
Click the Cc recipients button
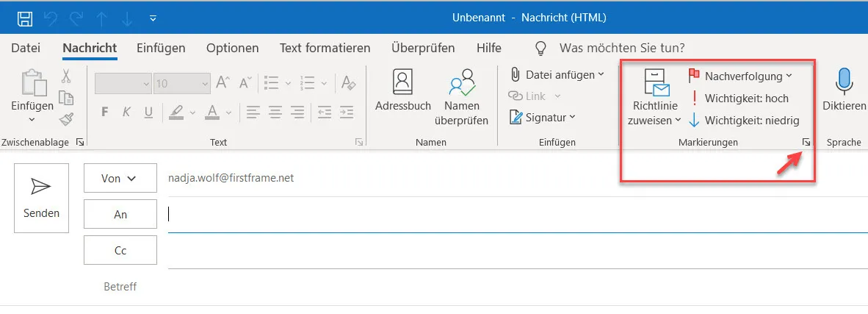[120, 250]
